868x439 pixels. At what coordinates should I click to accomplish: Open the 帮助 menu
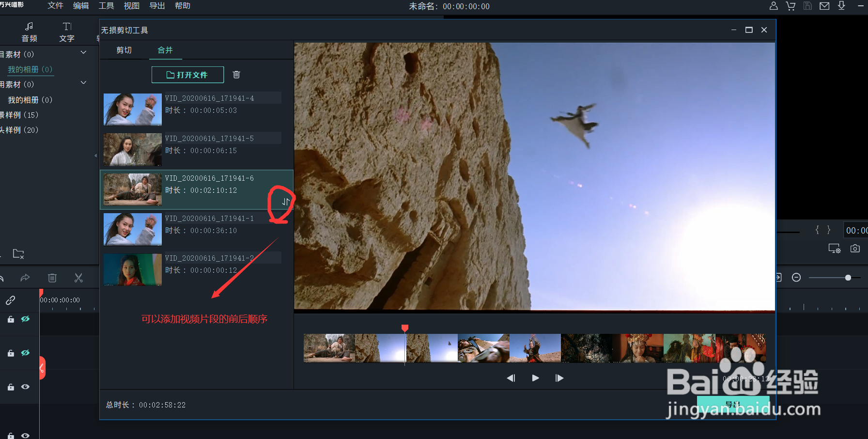183,6
